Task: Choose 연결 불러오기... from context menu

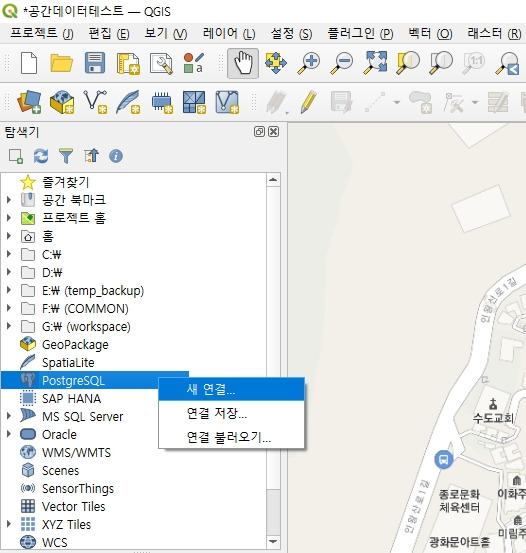Action: 231,437
